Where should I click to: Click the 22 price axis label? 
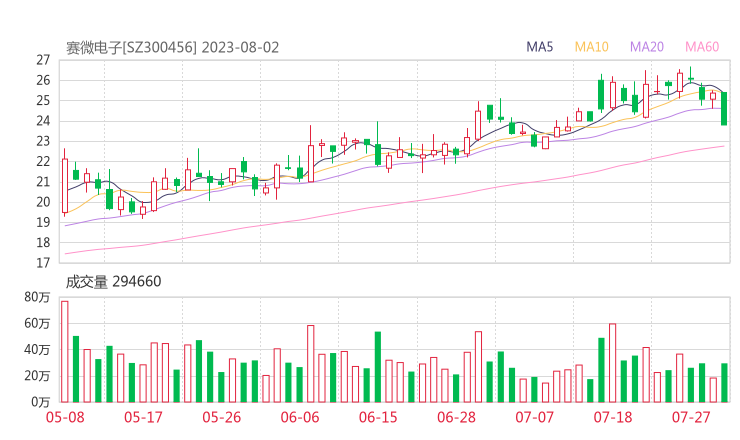[x=43, y=161]
